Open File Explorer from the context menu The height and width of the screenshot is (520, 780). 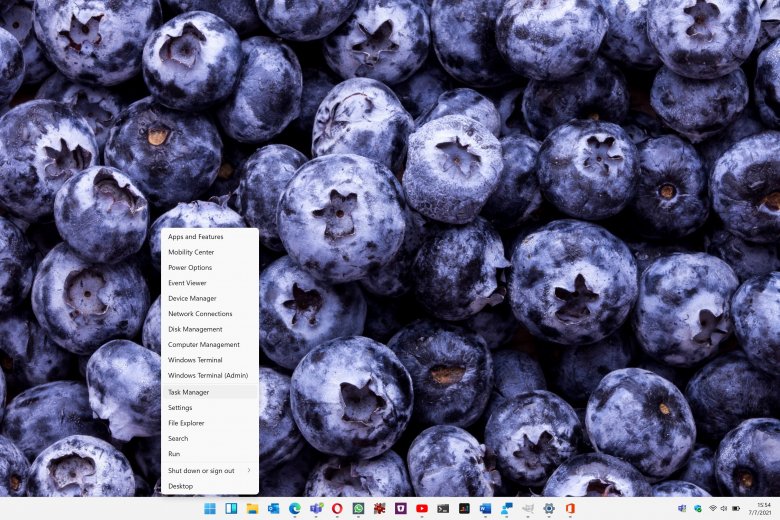pos(209,423)
